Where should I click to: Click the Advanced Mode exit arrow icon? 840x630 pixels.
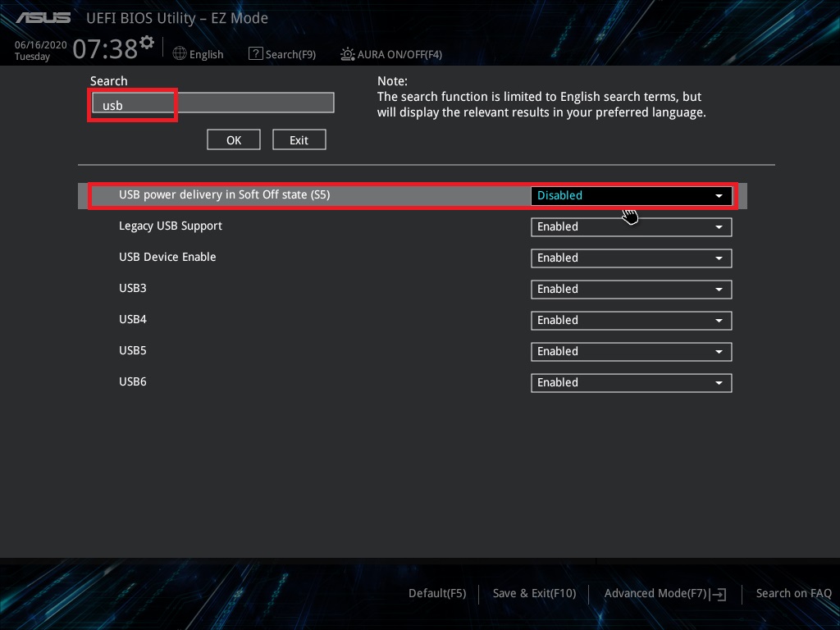[719, 594]
